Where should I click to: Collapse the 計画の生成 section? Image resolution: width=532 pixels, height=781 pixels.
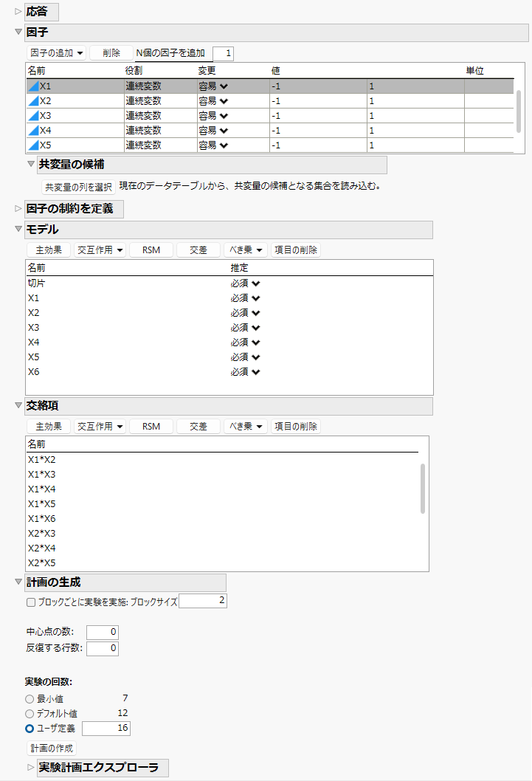18,582
